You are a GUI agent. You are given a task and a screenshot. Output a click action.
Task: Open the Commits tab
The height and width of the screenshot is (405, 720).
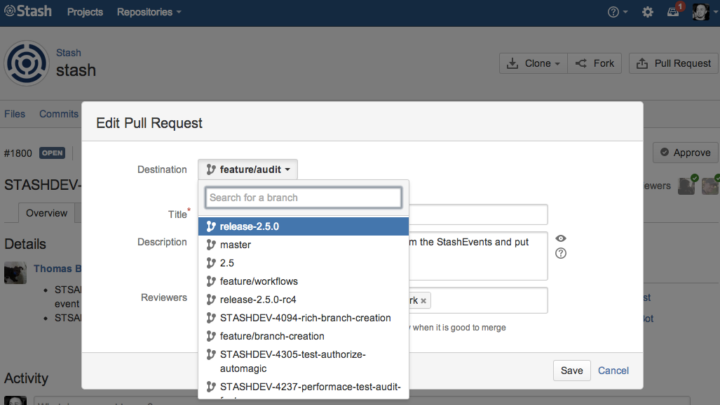(x=59, y=114)
